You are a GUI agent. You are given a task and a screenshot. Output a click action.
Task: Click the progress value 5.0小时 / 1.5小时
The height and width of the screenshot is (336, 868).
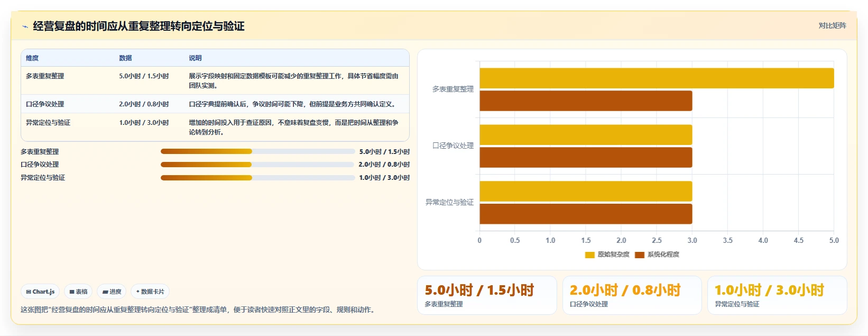pos(384,152)
